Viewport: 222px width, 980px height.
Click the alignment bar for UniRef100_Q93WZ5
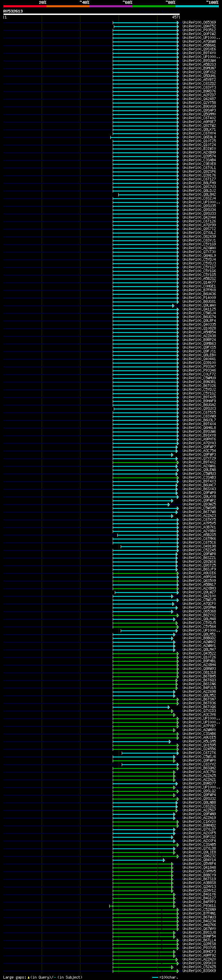[141, 504]
